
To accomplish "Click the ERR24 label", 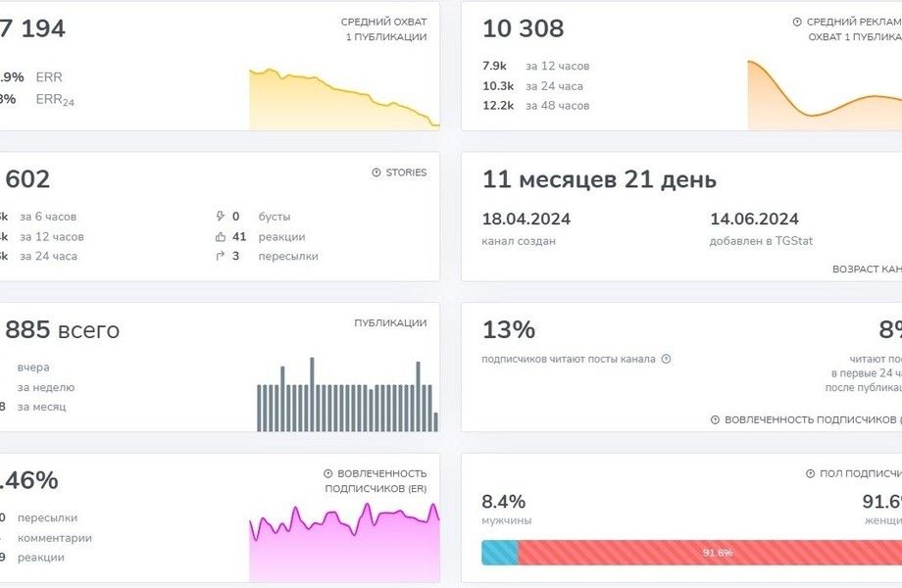I will pos(55,99).
